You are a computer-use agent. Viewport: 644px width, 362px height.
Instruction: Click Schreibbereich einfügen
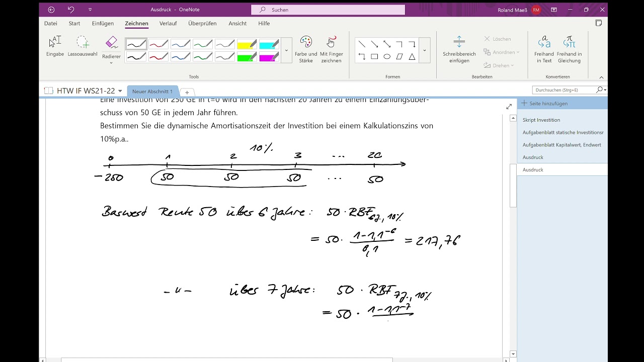point(459,49)
